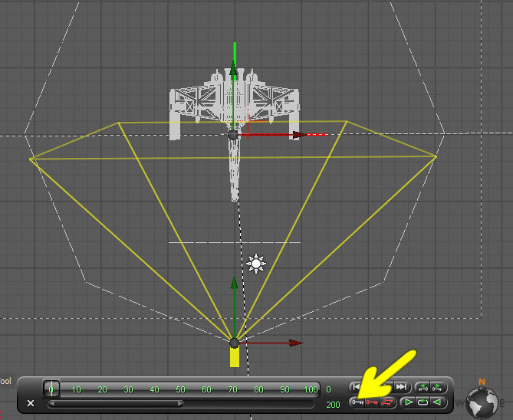Jump to next keyframe with right-arrow key icon

pos(437,387)
